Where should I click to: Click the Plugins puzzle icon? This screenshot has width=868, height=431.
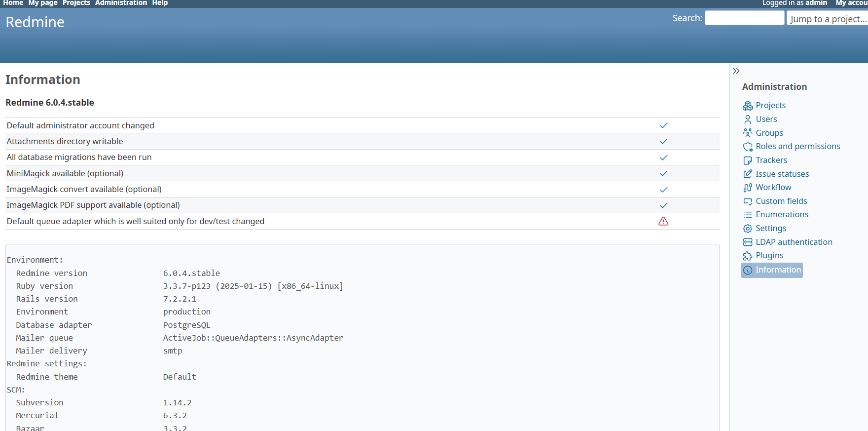tap(748, 256)
